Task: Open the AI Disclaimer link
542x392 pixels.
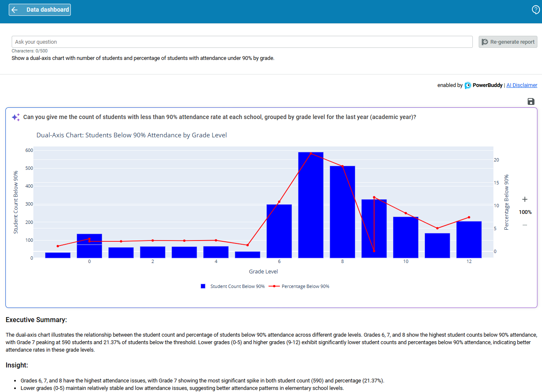Action: (x=522, y=85)
